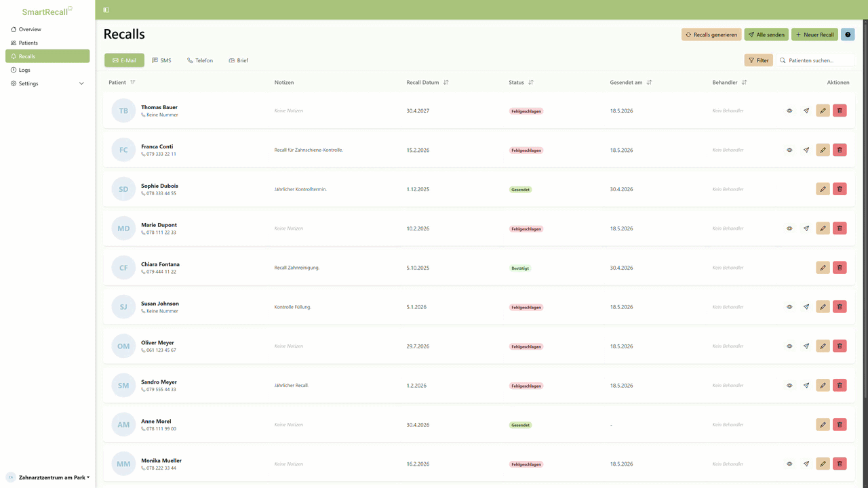
Task: Sort table by Behandler column
Action: (x=744, y=83)
